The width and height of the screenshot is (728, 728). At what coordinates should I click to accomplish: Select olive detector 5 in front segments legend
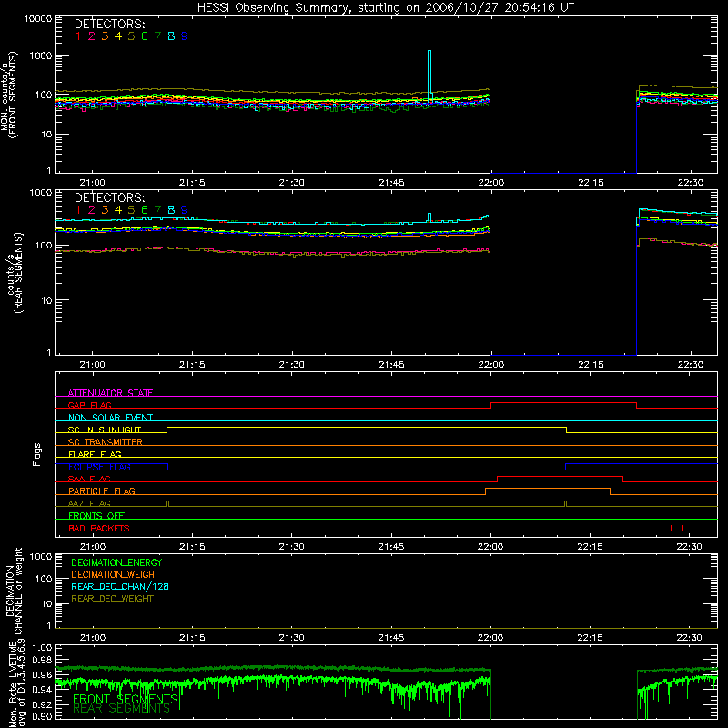tap(131, 36)
